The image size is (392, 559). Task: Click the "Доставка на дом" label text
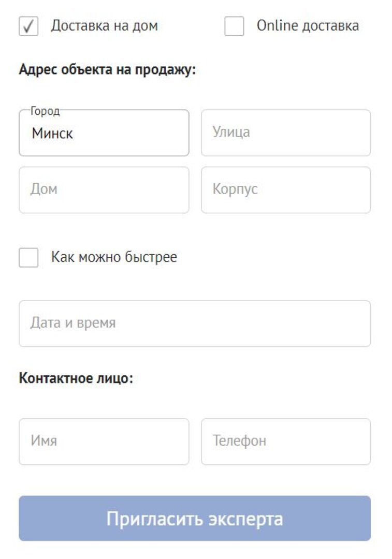(x=104, y=26)
